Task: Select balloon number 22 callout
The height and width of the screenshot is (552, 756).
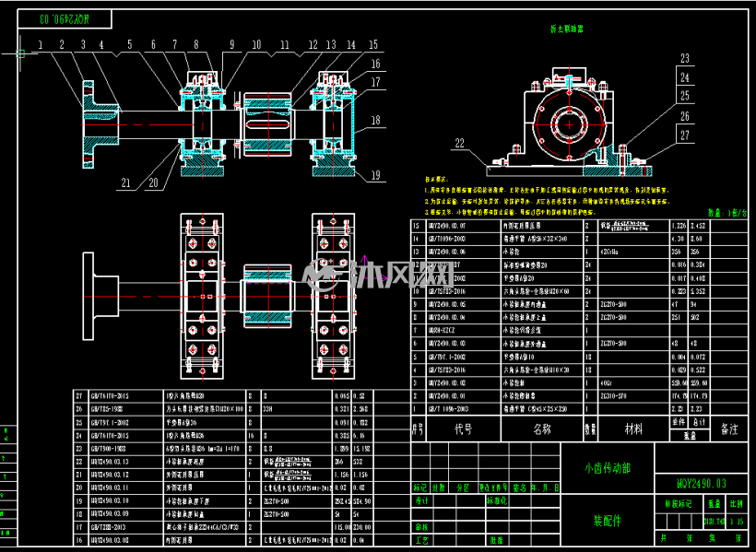Action: tap(460, 143)
